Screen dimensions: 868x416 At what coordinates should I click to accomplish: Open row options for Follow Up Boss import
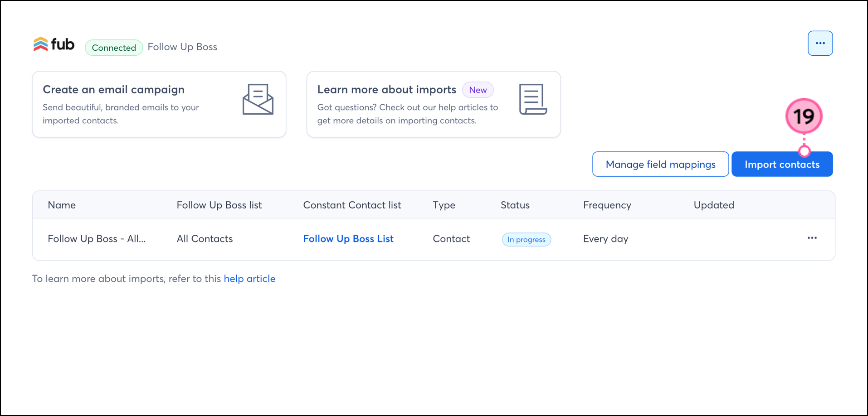[812, 238]
